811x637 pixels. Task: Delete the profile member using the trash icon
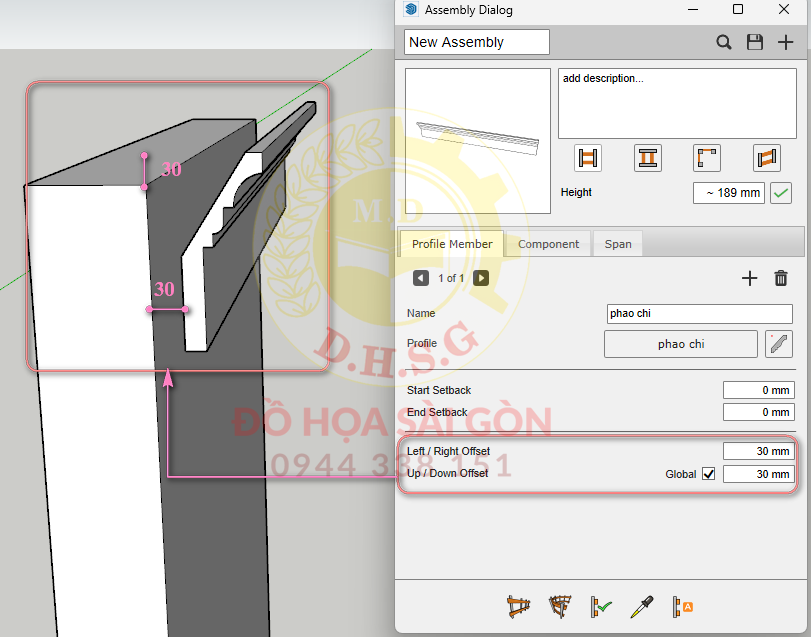[x=781, y=278]
